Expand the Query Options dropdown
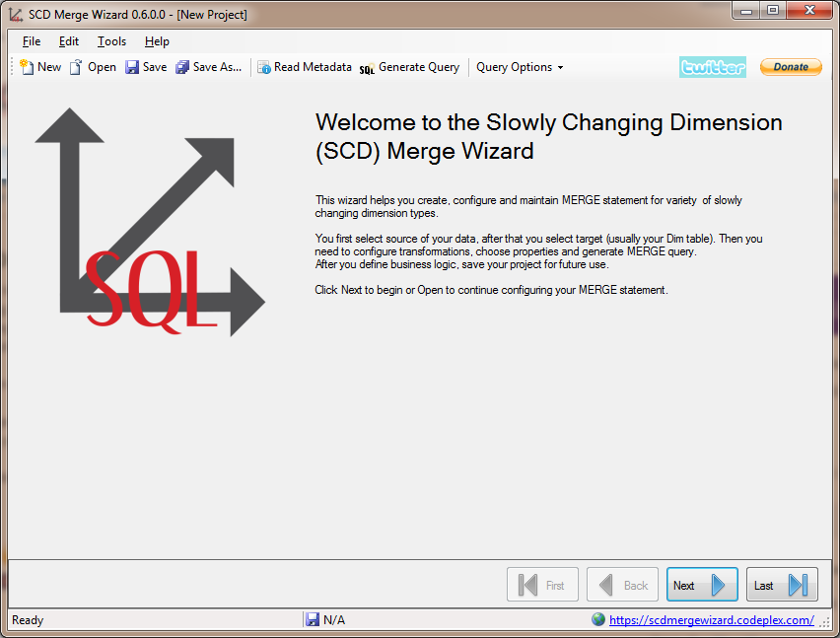The width and height of the screenshot is (840, 638). click(520, 67)
